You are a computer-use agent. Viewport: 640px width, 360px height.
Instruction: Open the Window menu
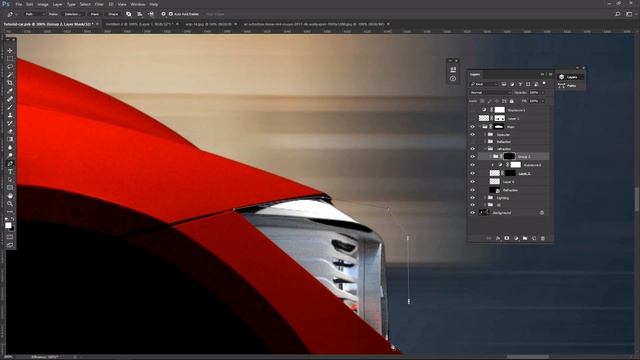coord(138,4)
